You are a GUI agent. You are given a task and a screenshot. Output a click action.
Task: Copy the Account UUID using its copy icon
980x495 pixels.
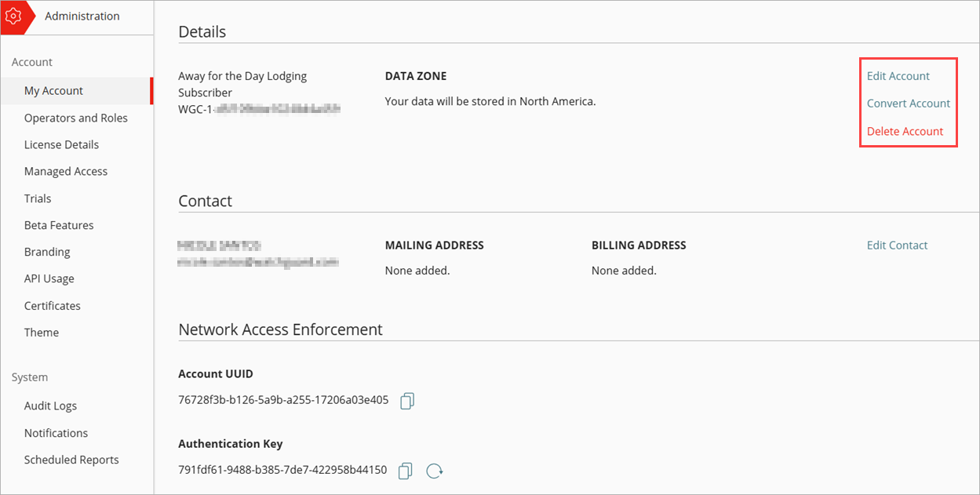tap(406, 401)
